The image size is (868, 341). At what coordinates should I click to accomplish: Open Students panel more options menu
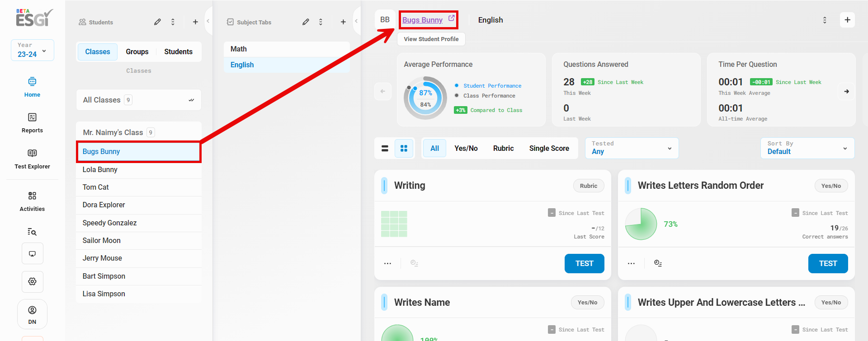pos(173,22)
